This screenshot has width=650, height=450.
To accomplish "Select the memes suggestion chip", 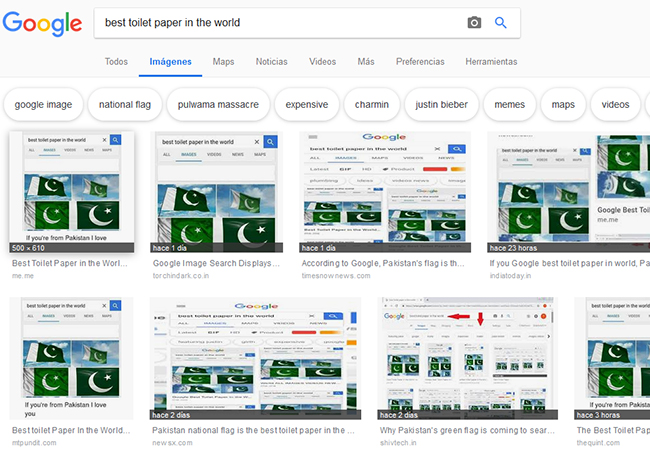I will click(x=509, y=104).
